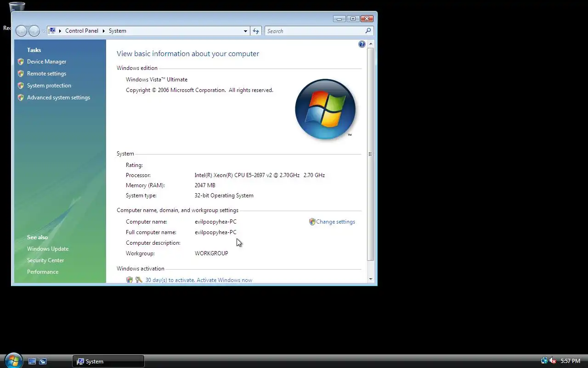Open recent pages dropdown arrow
Viewport: 588px width, 368px height.
[x=43, y=31]
